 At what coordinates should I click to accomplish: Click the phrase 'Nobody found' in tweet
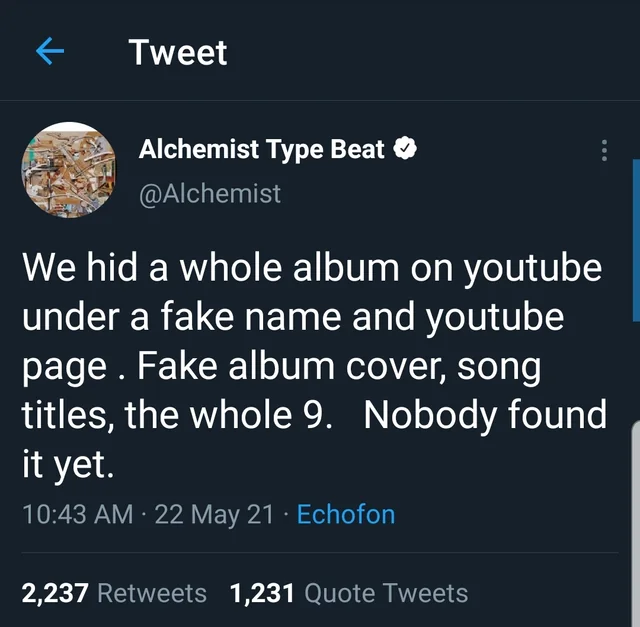point(485,415)
